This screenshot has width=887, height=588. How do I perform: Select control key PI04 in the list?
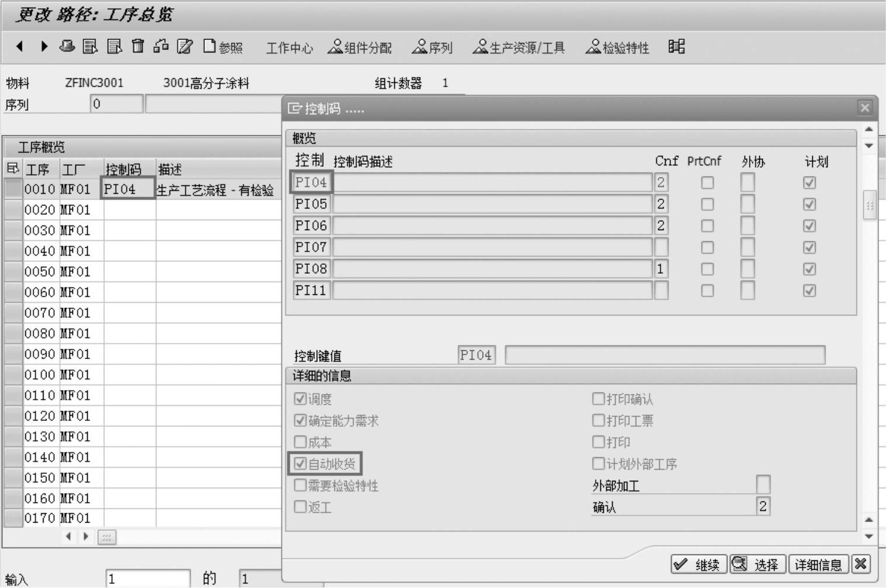point(311,182)
